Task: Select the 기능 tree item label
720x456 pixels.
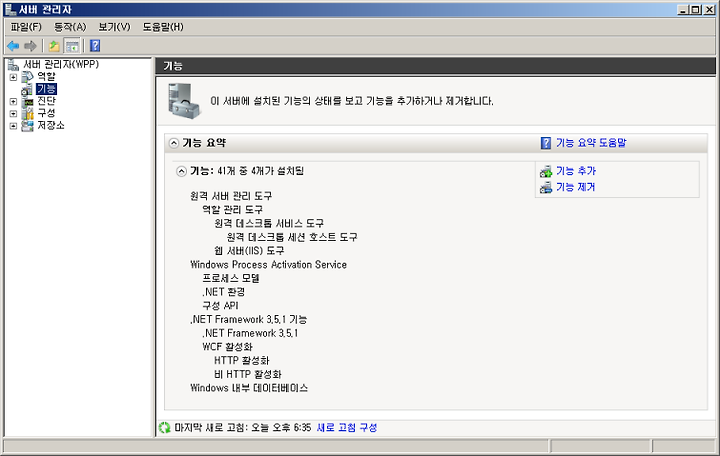Action: (x=46, y=89)
